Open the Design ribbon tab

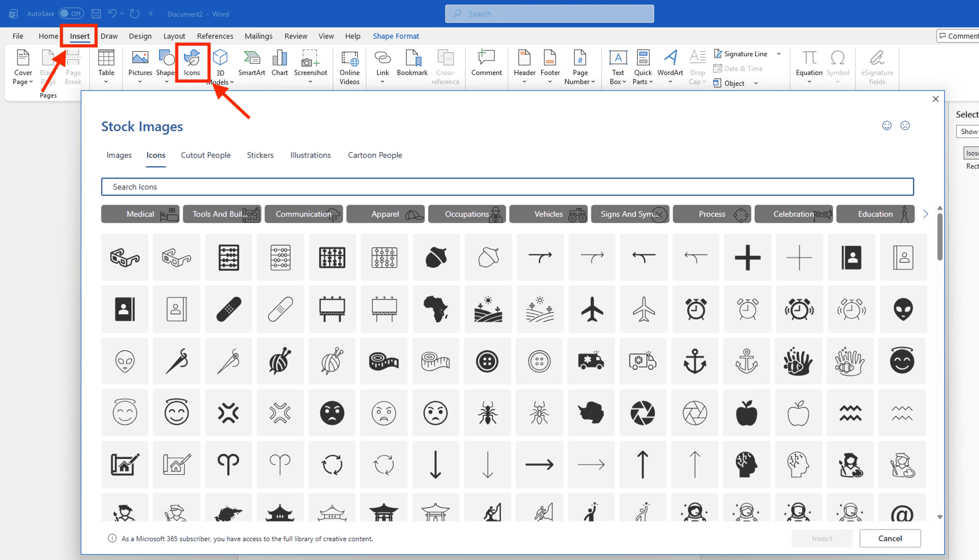point(140,36)
